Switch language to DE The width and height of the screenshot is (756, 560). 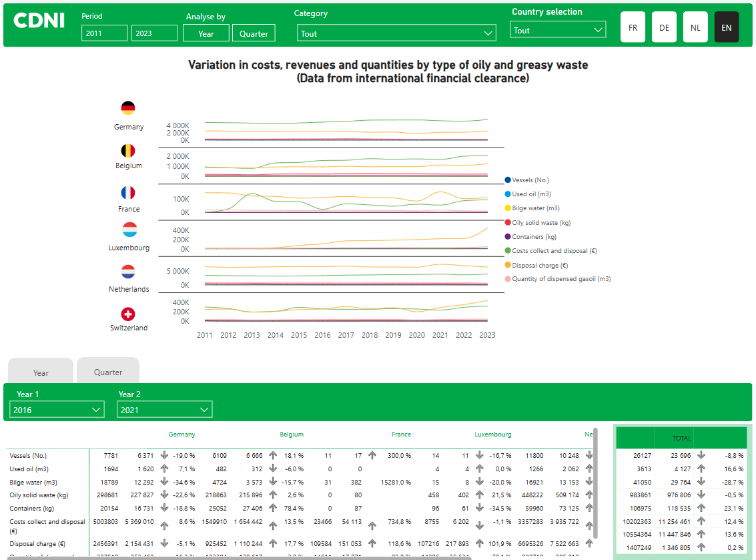[x=664, y=27]
